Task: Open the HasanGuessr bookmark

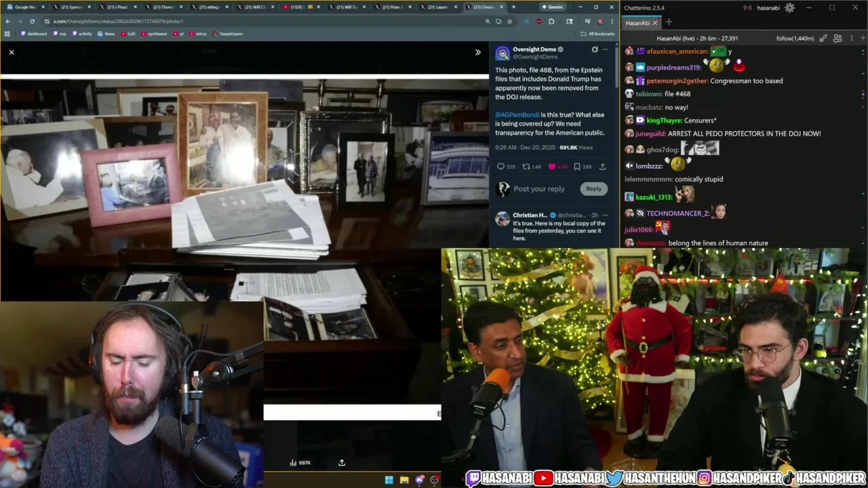Action: 228,33
